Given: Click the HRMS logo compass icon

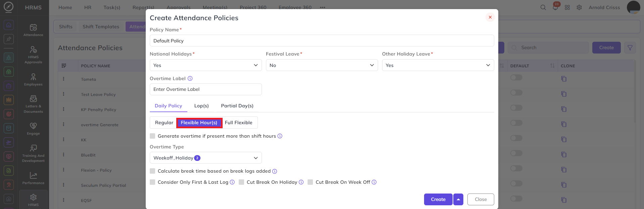Looking at the screenshot, I should (x=8, y=7).
